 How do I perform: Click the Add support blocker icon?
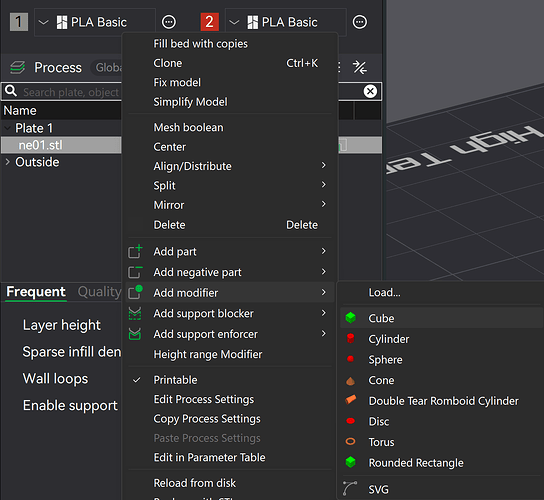coord(135,313)
